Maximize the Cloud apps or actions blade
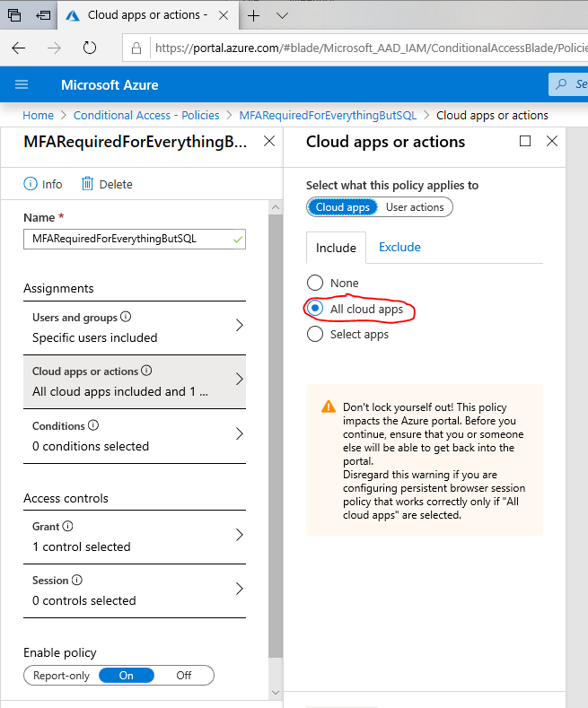Viewport: 588px width, 708px height. [x=525, y=141]
